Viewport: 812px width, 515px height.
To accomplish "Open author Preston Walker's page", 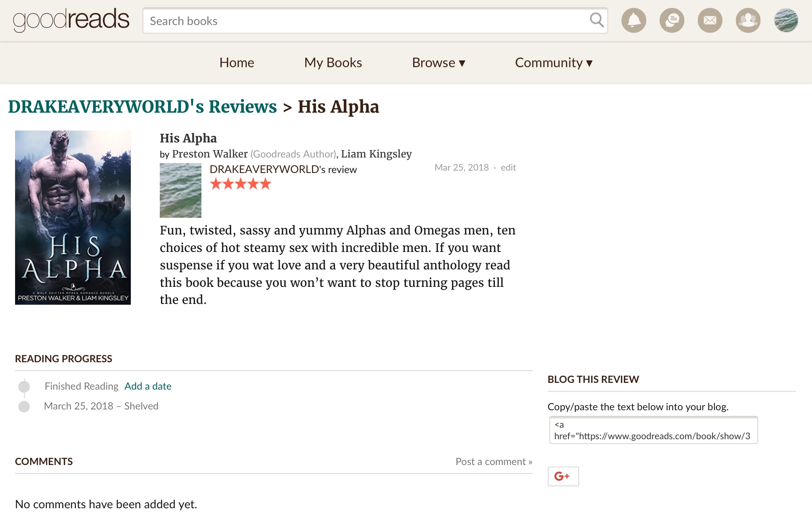I will click(210, 154).
